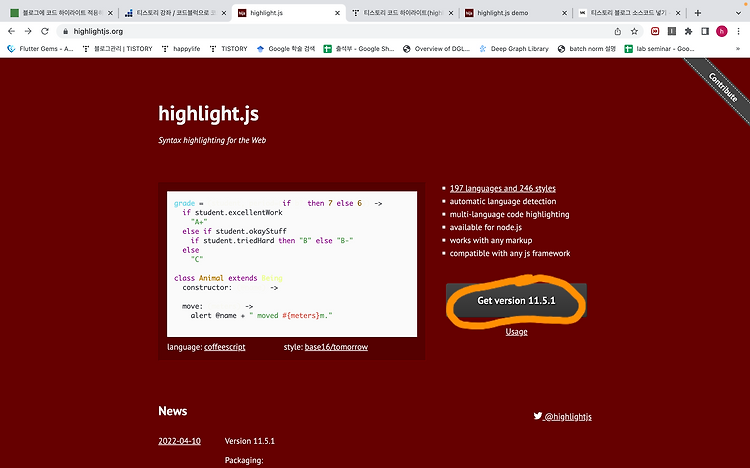The image size is (750, 468).
Task: Click the available for node.js text
Action: click(485, 227)
